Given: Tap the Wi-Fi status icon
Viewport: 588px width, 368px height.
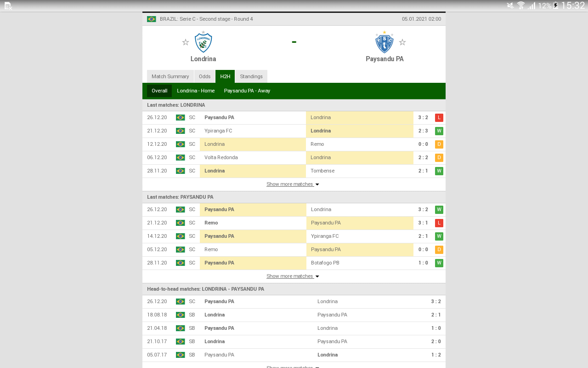Looking at the screenshot, I should click(521, 6).
